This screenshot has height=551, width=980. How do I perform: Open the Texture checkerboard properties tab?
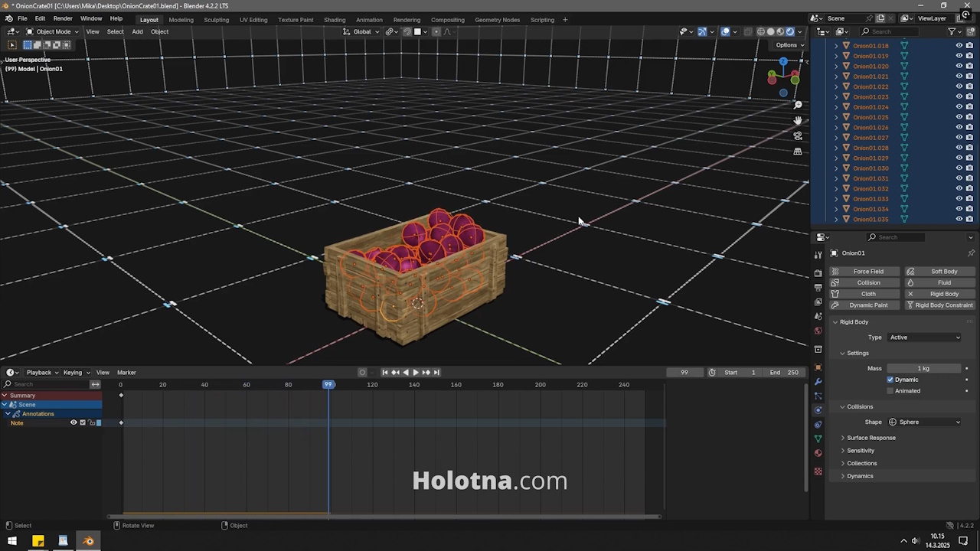click(818, 471)
